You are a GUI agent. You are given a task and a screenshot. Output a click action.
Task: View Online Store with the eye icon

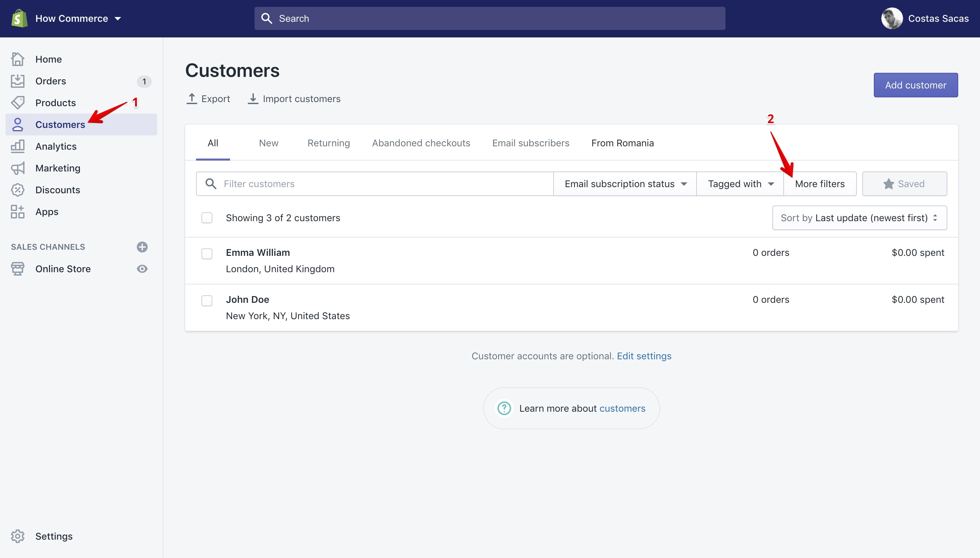click(142, 269)
